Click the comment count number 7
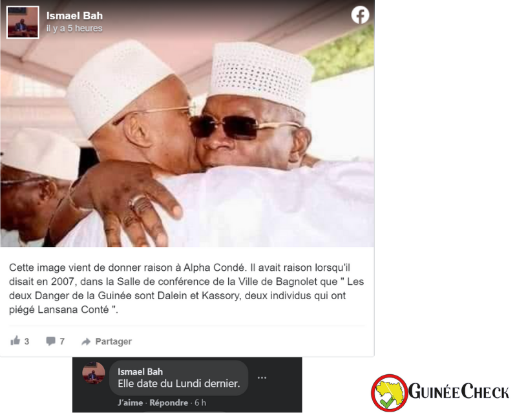517x420 pixels. (62, 342)
